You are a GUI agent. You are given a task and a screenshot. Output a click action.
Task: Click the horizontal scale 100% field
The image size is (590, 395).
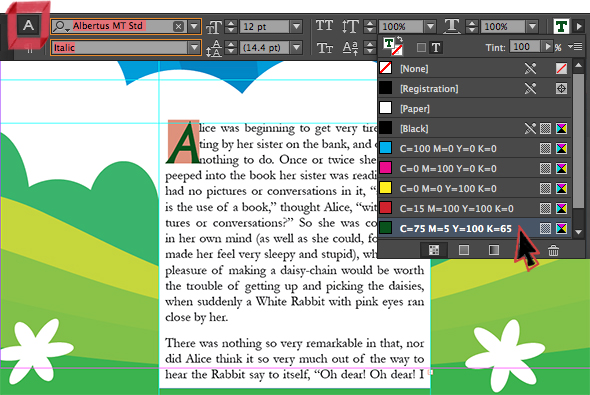(x=503, y=27)
